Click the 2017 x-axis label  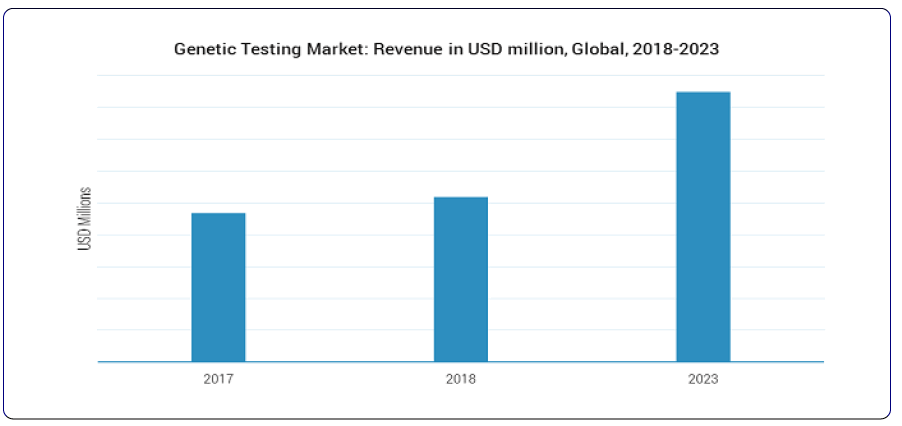coord(218,380)
